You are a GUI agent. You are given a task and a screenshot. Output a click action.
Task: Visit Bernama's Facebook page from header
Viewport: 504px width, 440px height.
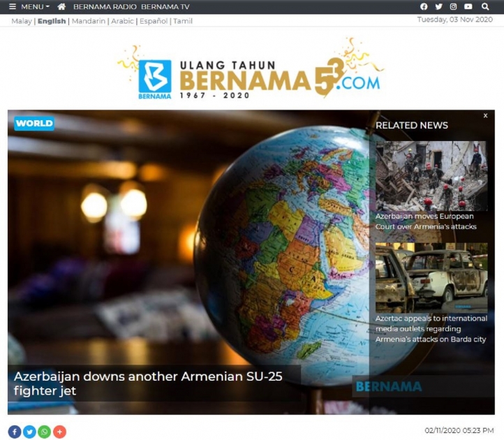[424, 6]
